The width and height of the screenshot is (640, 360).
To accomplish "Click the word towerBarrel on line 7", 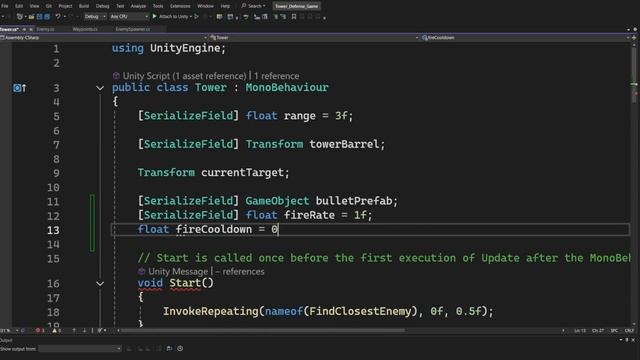I will pyautogui.click(x=344, y=144).
